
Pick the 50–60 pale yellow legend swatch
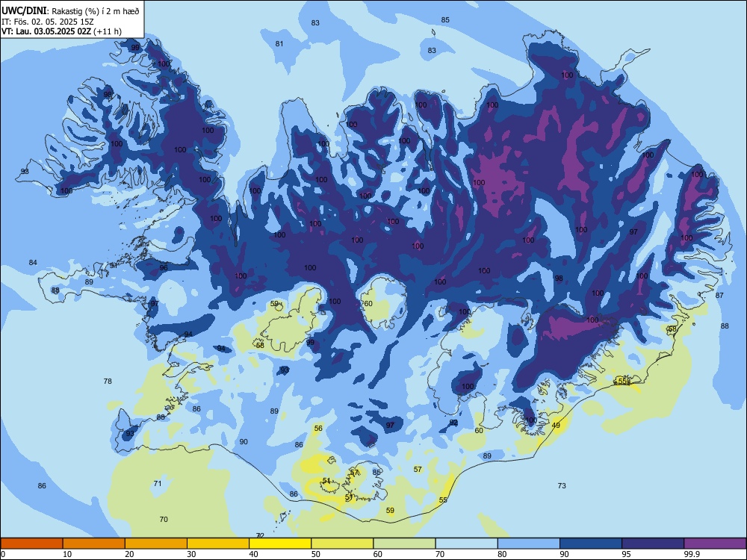[342, 544]
